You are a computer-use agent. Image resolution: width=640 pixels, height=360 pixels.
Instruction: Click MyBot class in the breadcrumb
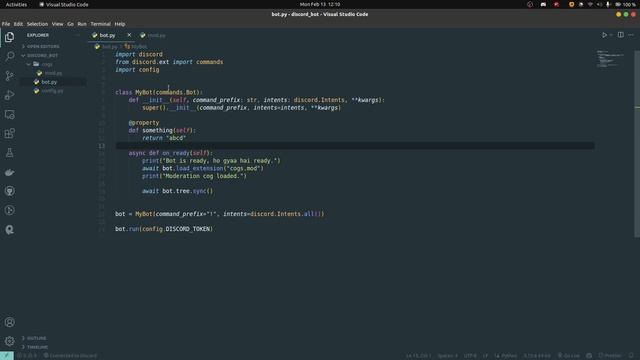[x=136, y=47]
